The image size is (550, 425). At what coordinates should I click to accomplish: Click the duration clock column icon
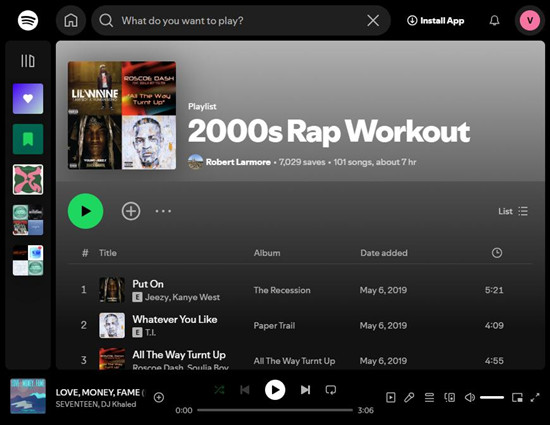point(497,253)
